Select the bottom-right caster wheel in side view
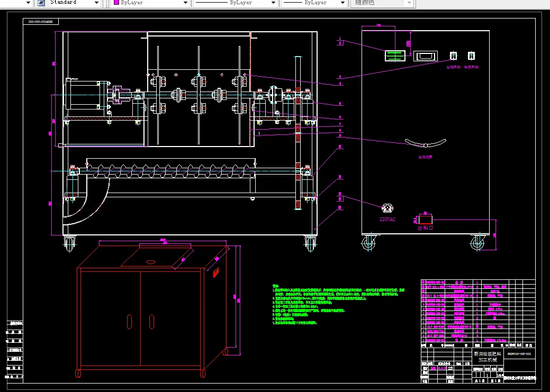The image size is (550, 392). [x=477, y=243]
